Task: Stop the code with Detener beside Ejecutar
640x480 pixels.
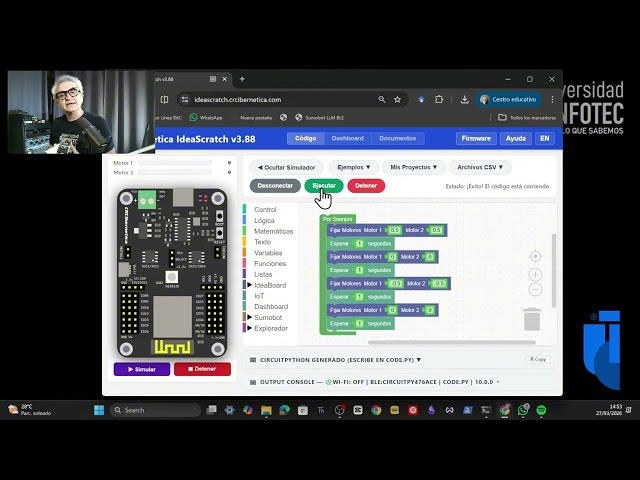Action: 366,186
